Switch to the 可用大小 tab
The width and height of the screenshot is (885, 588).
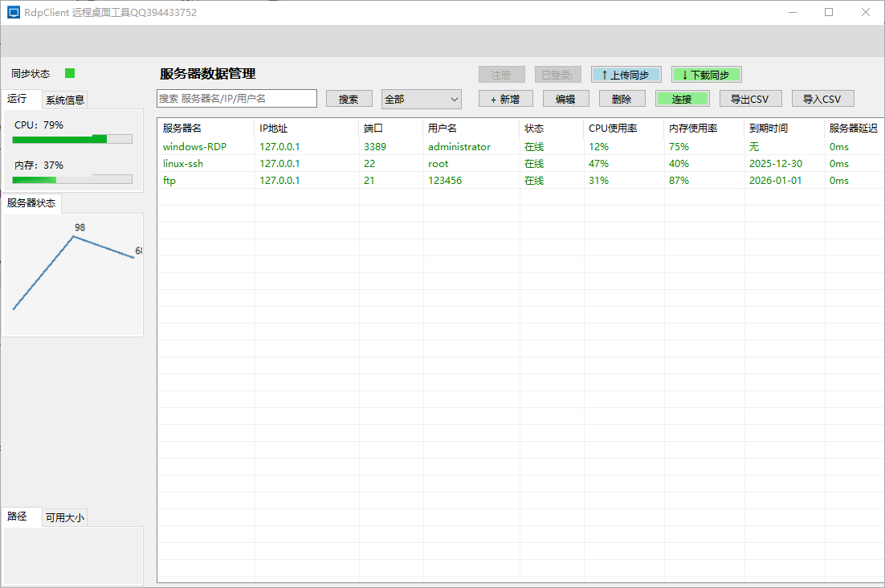(x=64, y=517)
